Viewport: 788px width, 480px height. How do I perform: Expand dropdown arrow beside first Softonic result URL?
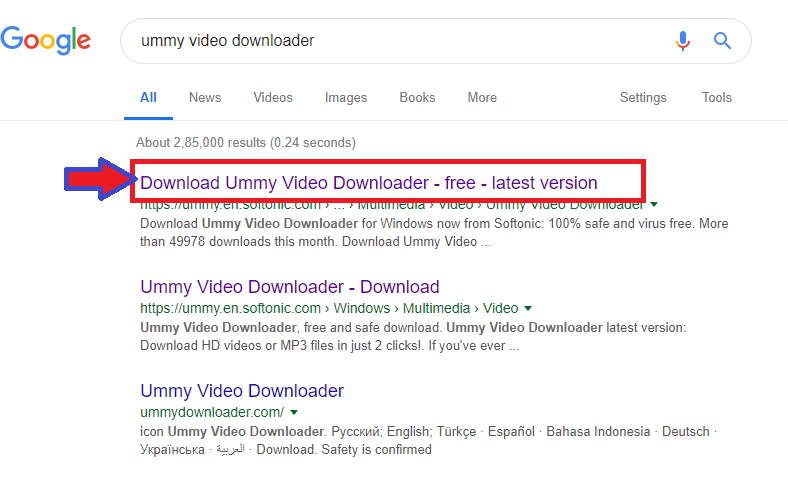pyautogui.click(x=654, y=204)
